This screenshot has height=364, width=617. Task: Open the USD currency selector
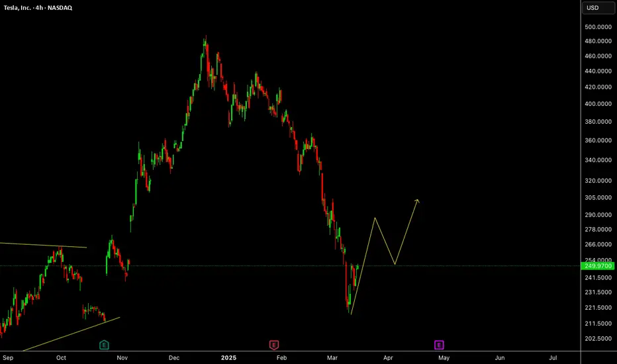[x=598, y=8]
